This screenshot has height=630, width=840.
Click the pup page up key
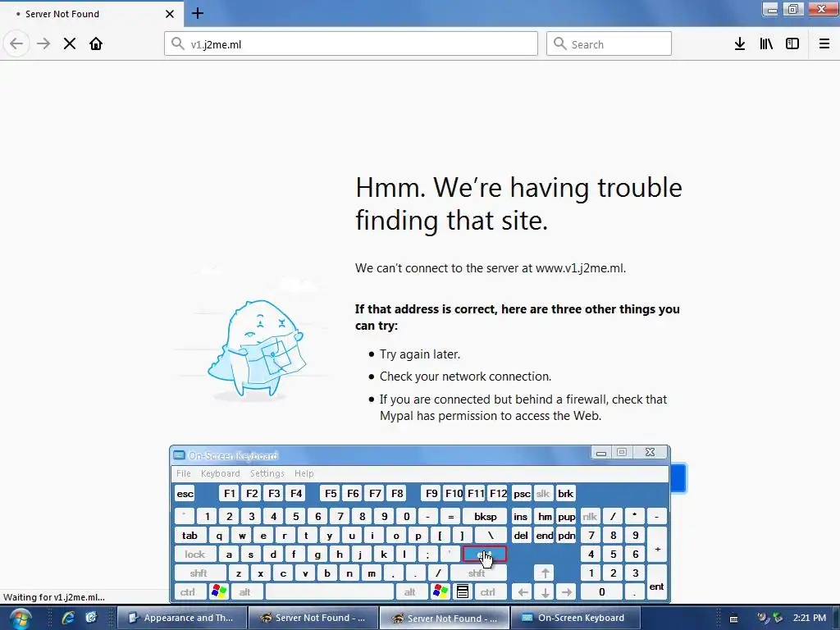coord(567,517)
